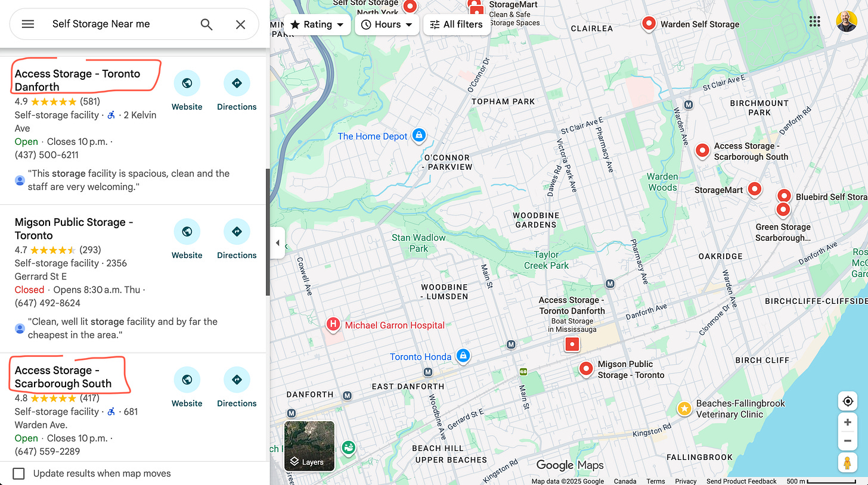Image resolution: width=868 pixels, height=485 pixels.
Task: Open the Layers thumbnail
Action: click(309, 446)
